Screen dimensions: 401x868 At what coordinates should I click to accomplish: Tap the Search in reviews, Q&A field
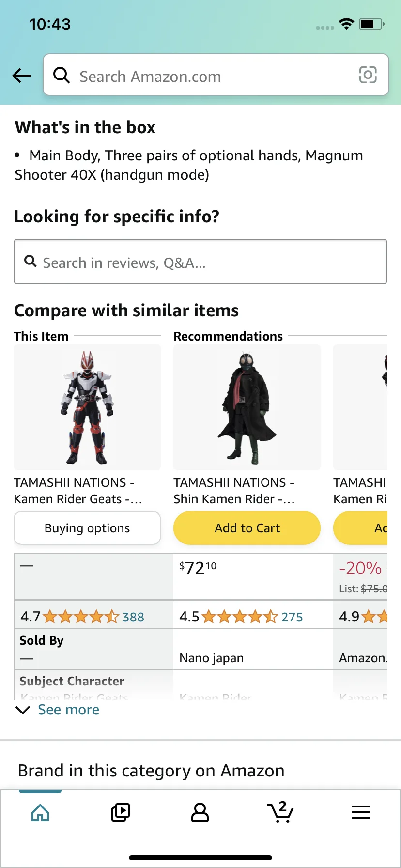pyautogui.click(x=200, y=262)
